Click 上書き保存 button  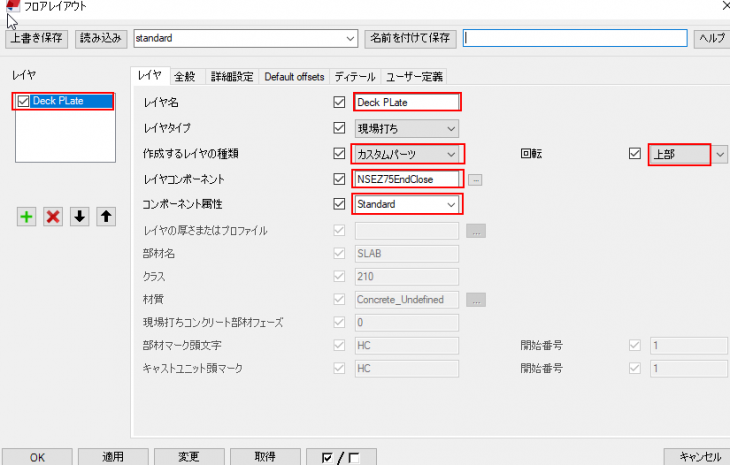click(36, 39)
